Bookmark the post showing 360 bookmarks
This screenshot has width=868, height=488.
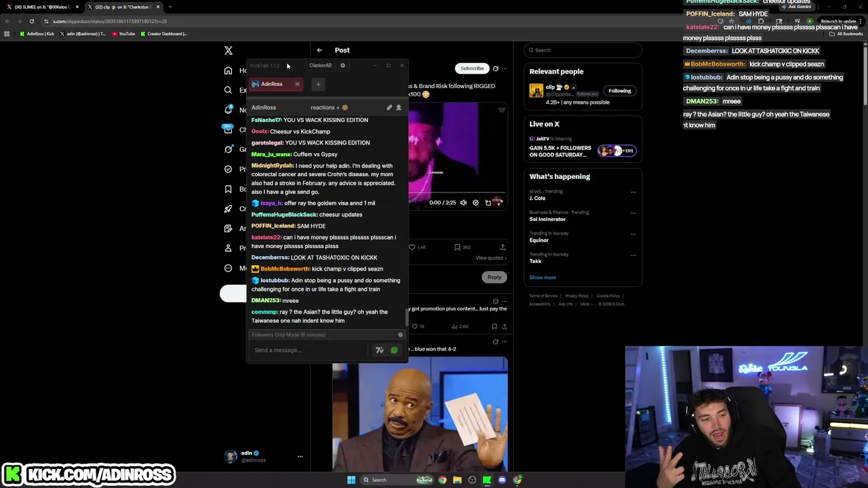point(458,247)
